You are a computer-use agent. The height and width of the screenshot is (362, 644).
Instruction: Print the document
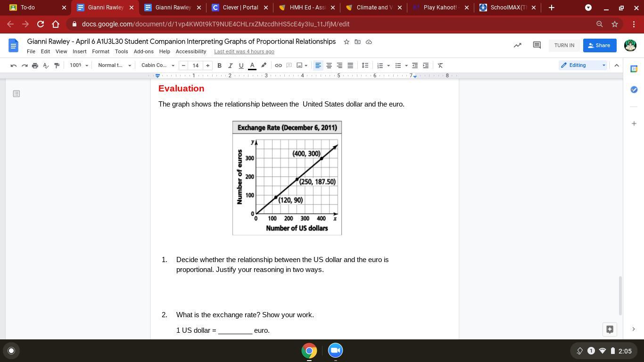pyautogui.click(x=35, y=66)
